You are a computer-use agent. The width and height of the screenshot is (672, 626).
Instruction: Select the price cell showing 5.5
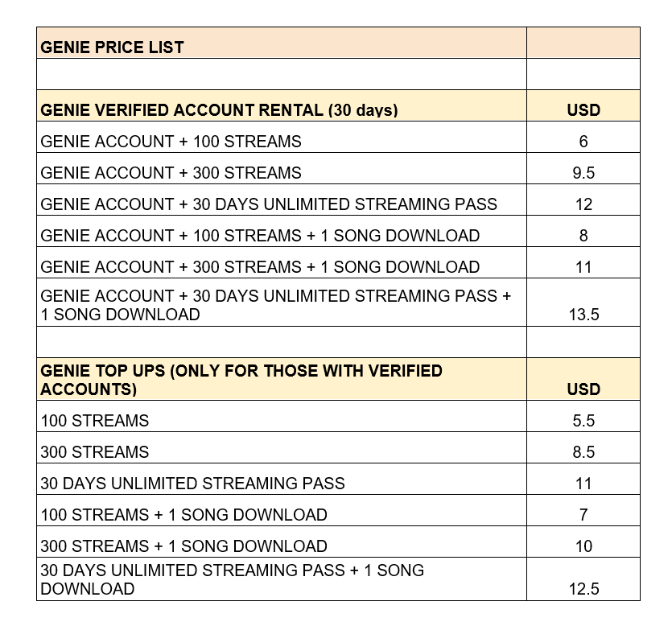click(583, 421)
